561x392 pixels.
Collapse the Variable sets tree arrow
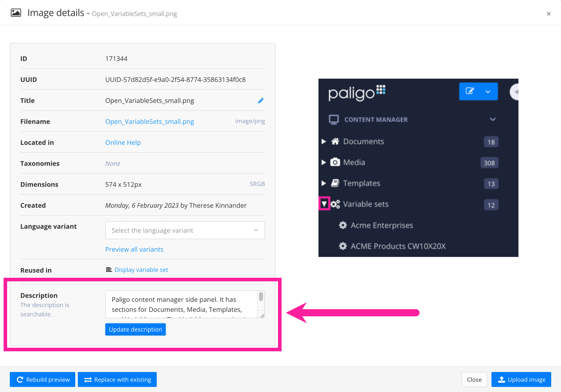pyautogui.click(x=324, y=204)
